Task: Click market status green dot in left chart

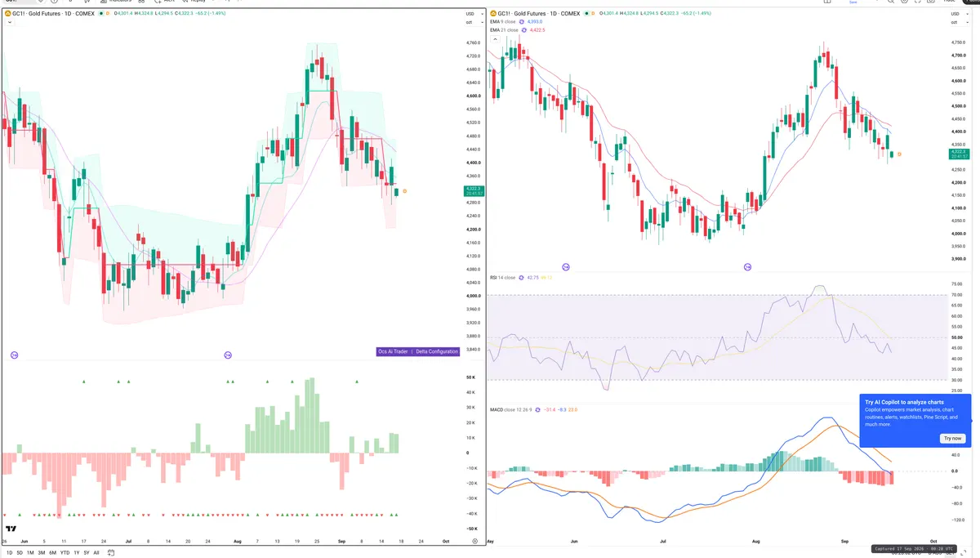Action: [x=101, y=14]
